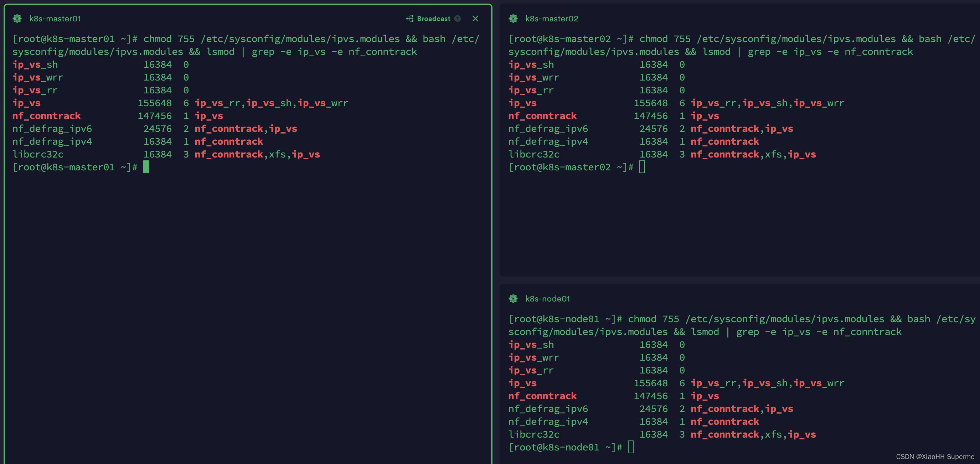Click ip_vs_sh row in k8s-master01
980x464 pixels.
[100, 65]
